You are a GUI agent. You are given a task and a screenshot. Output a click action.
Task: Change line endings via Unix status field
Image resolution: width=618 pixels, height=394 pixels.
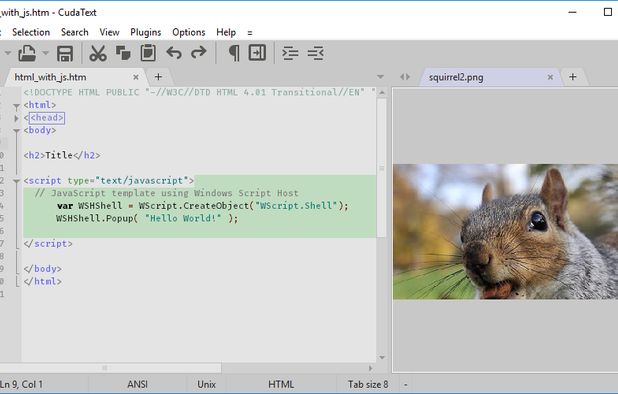coord(207,384)
